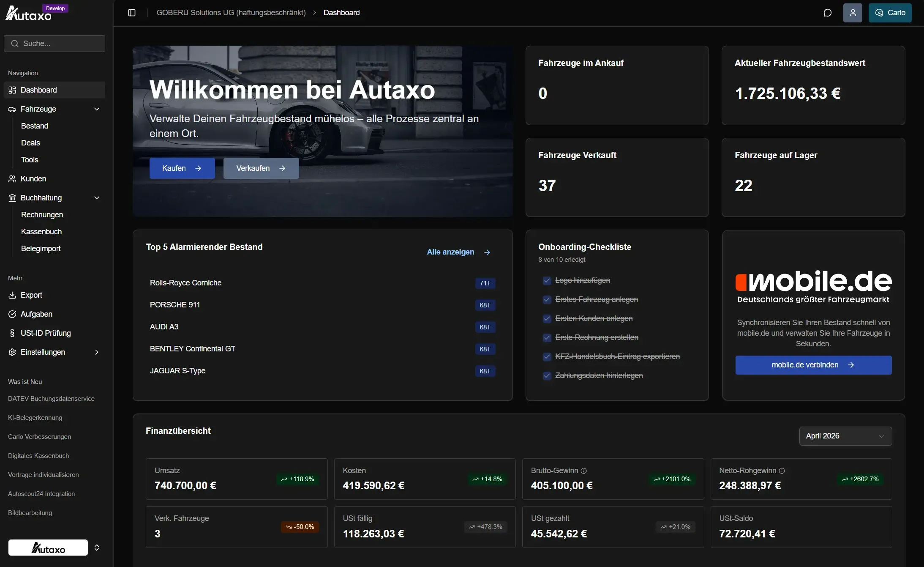This screenshot has height=567, width=924.
Task: Click the Export icon in the sidebar
Action: pyautogui.click(x=12, y=295)
